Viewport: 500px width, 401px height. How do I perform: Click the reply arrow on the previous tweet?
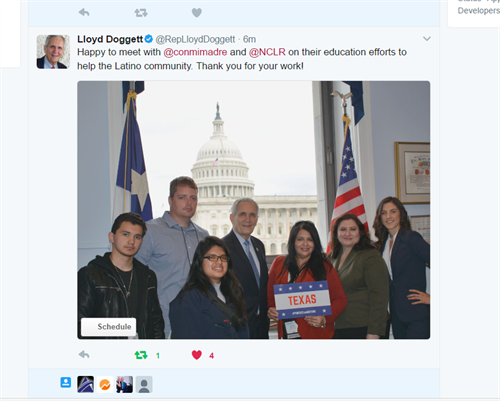pyautogui.click(x=84, y=13)
